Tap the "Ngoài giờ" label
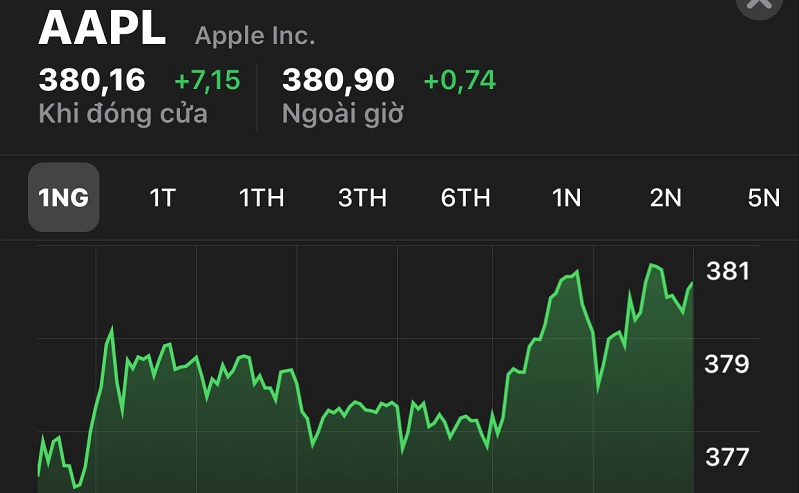The image size is (799, 493). [343, 114]
